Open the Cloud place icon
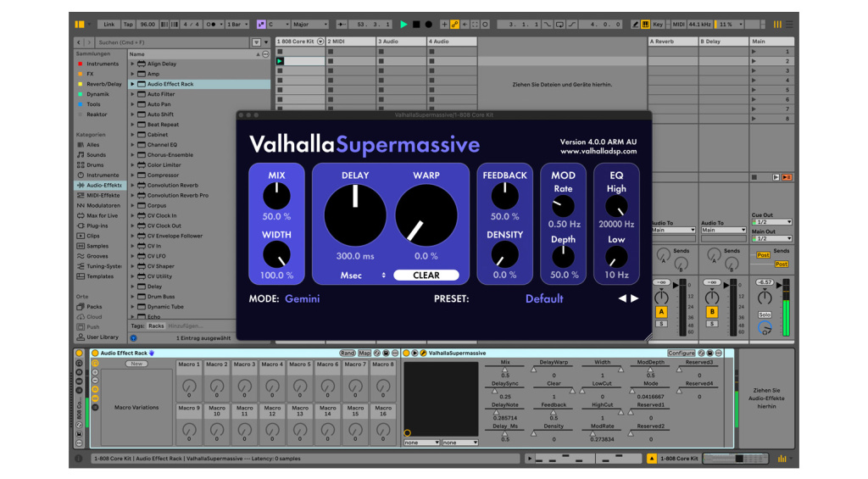This screenshot has height=479, width=868. tap(81, 317)
